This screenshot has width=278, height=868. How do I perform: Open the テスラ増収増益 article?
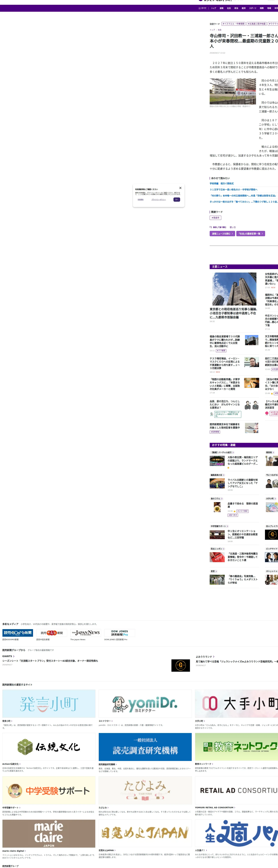(225, 363)
